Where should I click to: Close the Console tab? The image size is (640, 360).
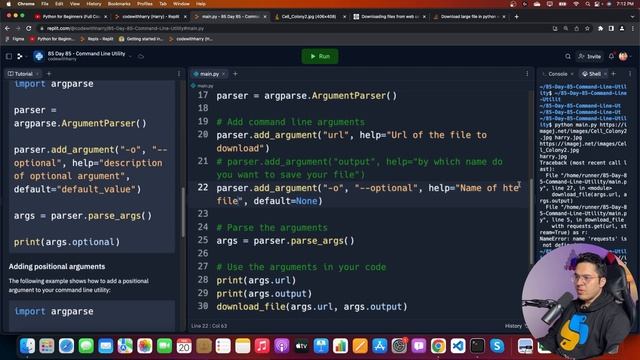(572, 74)
